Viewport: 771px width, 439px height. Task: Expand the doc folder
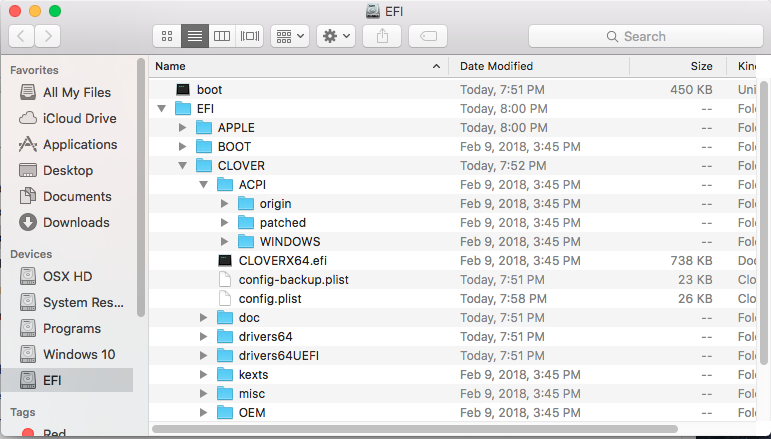pyautogui.click(x=204, y=318)
